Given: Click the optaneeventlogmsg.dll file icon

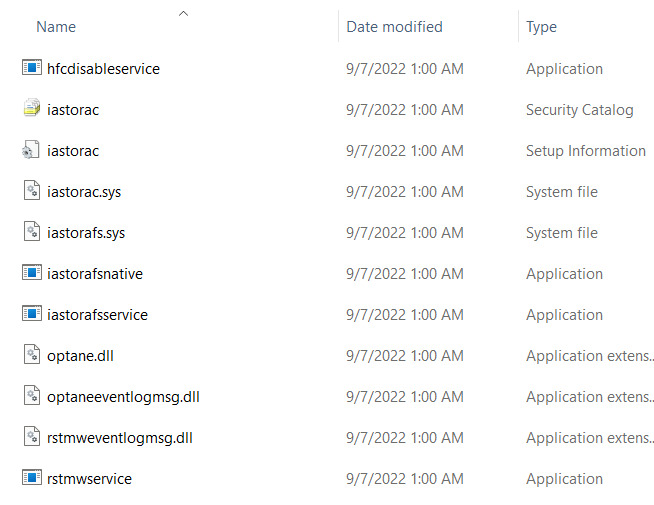Looking at the screenshot, I should pos(31,396).
